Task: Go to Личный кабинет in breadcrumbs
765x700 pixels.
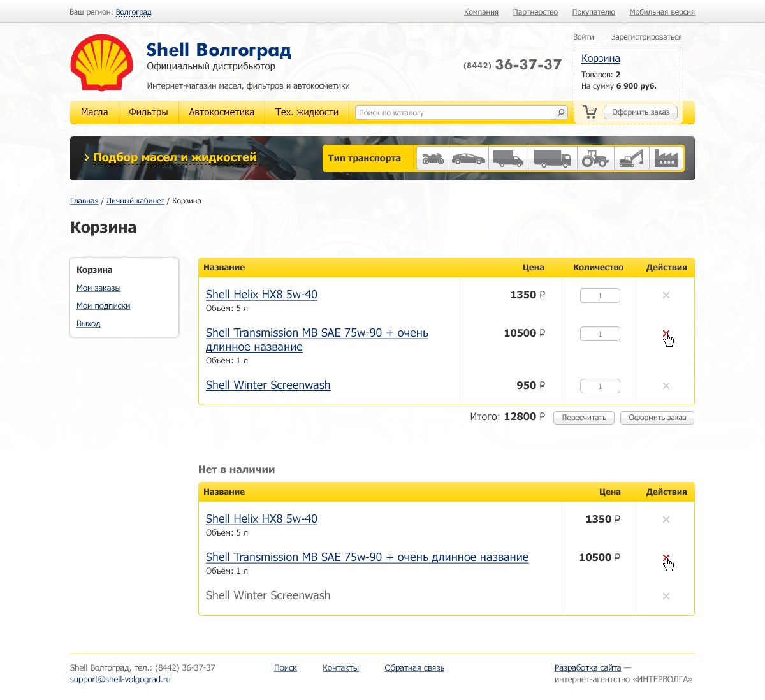Action: pos(135,201)
